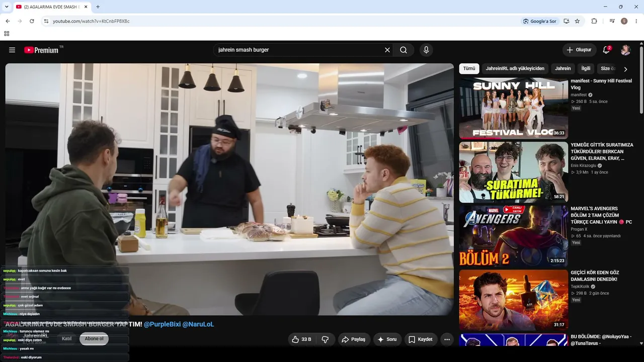Select the Tümü filter chip
The height and width of the screenshot is (362, 644).
[469, 68]
